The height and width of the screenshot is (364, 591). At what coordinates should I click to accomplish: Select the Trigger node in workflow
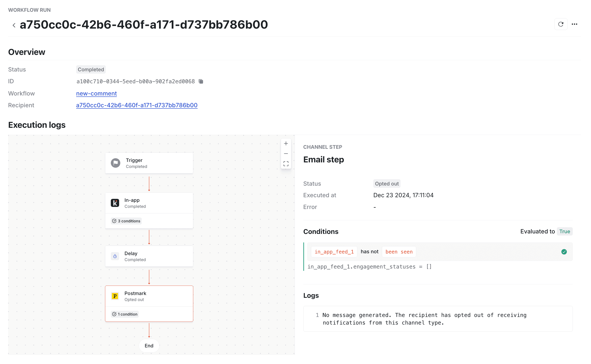(x=149, y=163)
